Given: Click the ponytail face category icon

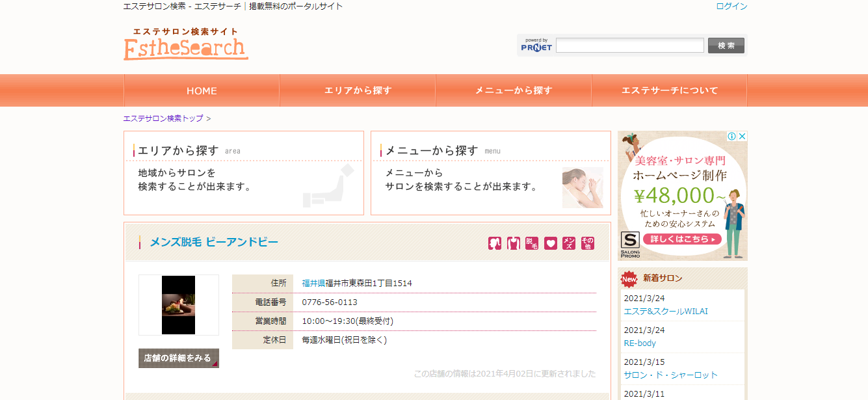Looking at the screenshot, I should click(495, 243).
